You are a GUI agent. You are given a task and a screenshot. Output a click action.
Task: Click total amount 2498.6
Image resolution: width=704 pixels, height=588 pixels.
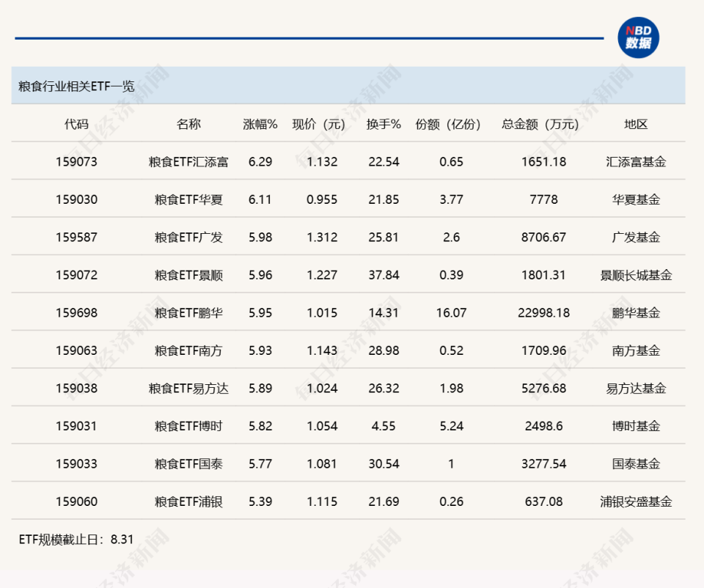click(x=543, y=425)
